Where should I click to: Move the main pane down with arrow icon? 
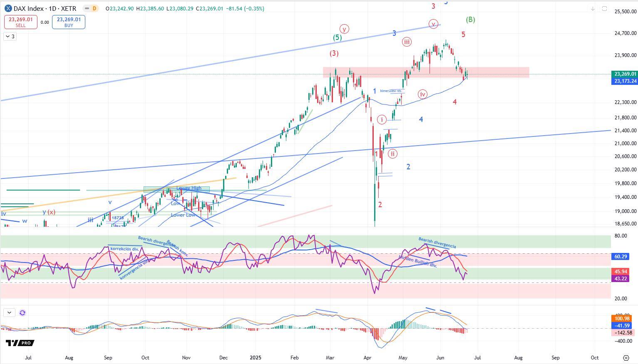tap(593, 8)
